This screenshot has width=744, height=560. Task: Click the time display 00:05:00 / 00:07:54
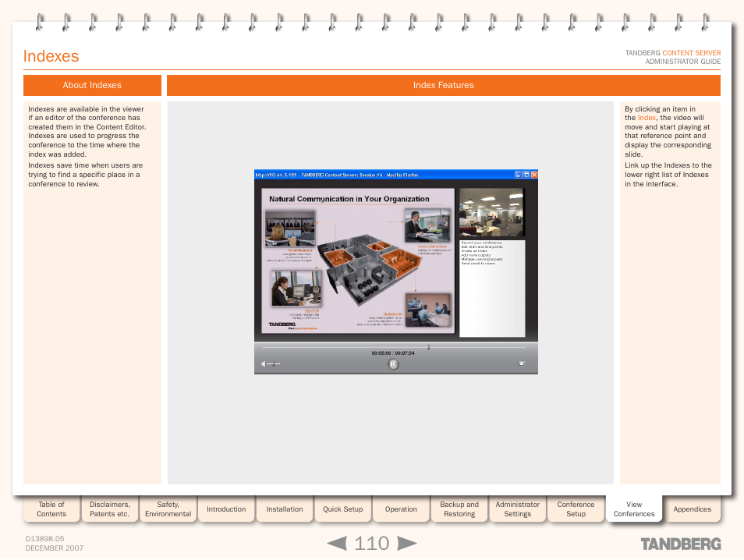tap(393, 353)
